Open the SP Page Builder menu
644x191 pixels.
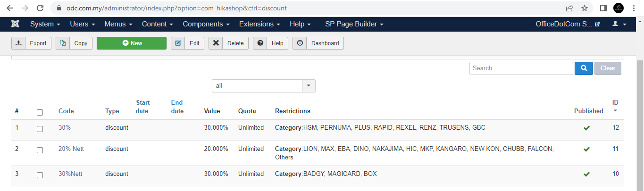pos(354,24)
